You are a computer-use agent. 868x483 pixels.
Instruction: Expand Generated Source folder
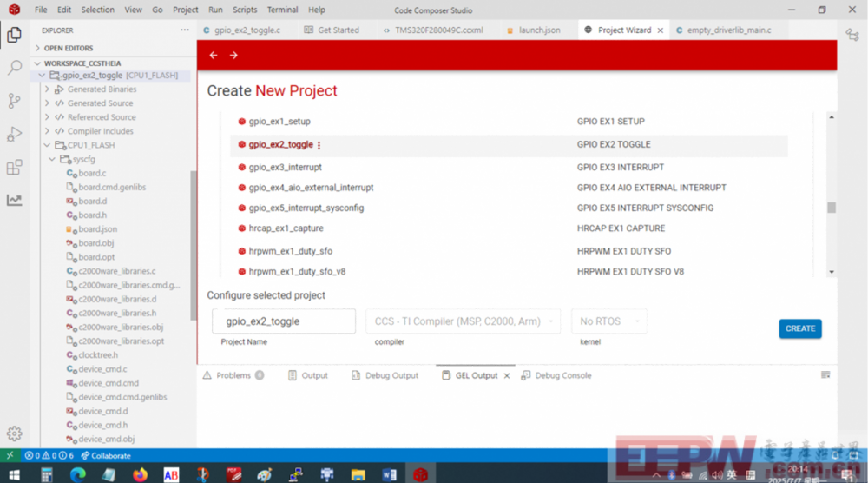pos(47,103)
